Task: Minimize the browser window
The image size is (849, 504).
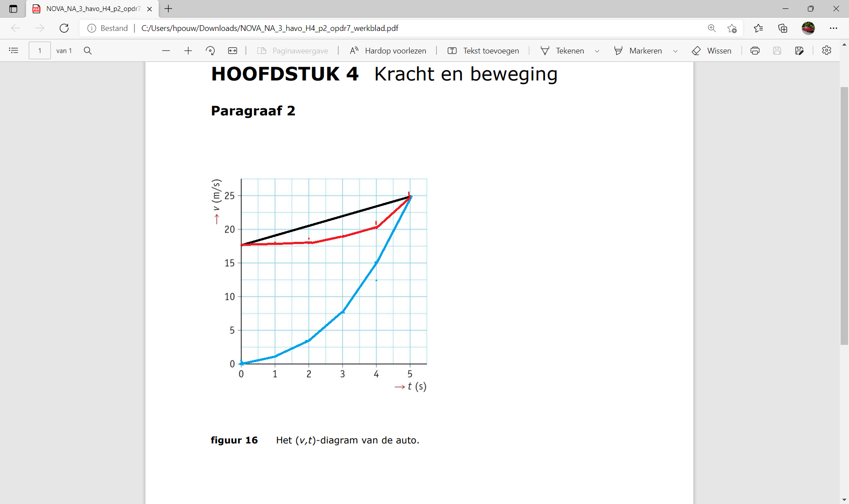Action: (x=785, y=9)
